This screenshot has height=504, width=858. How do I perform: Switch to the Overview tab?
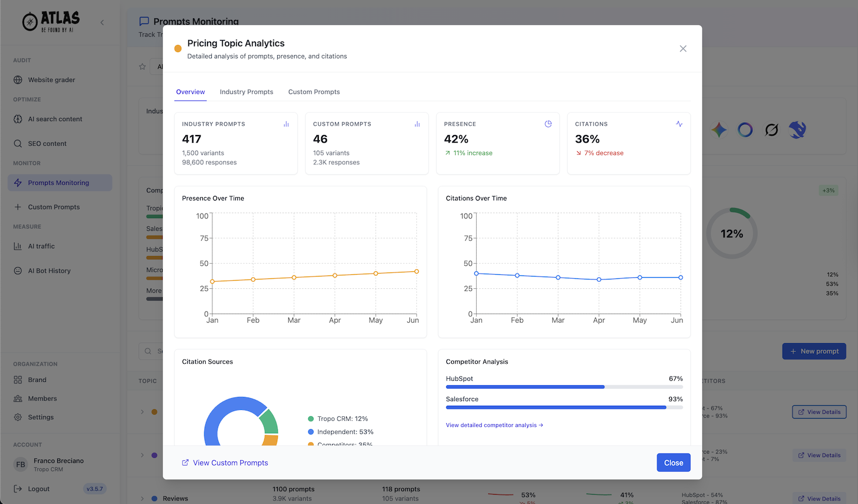pos(191,92)
